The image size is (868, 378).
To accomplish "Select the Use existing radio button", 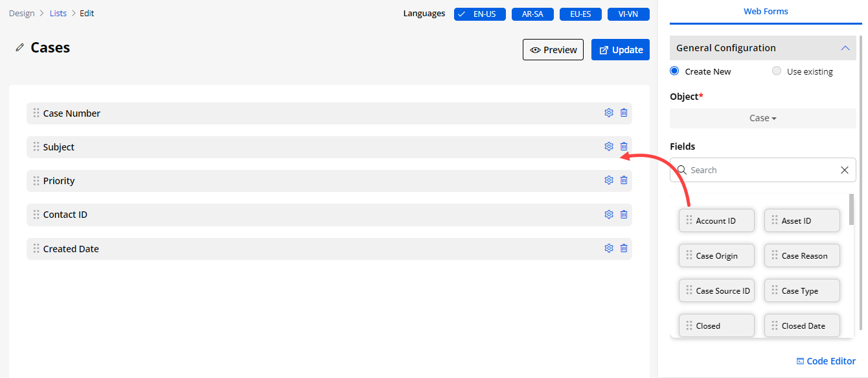I will point(777,71).
